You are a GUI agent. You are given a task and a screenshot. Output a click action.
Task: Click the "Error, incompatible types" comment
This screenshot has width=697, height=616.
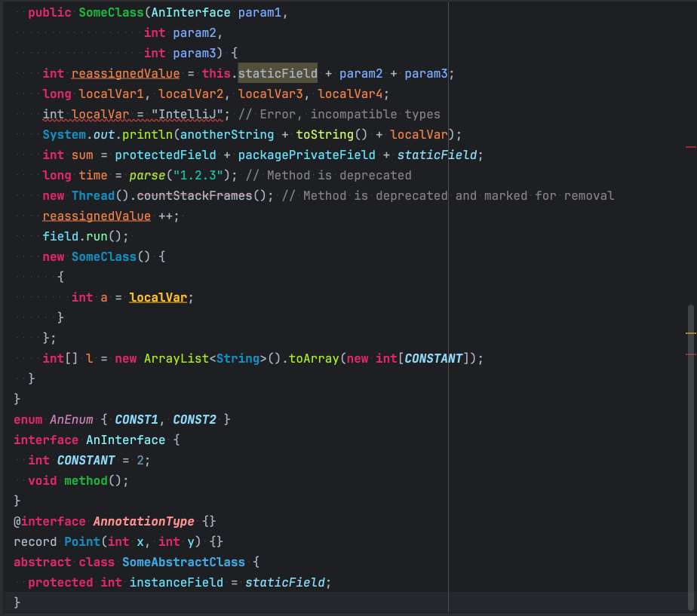pyautogui.click(x=339, y=114)
